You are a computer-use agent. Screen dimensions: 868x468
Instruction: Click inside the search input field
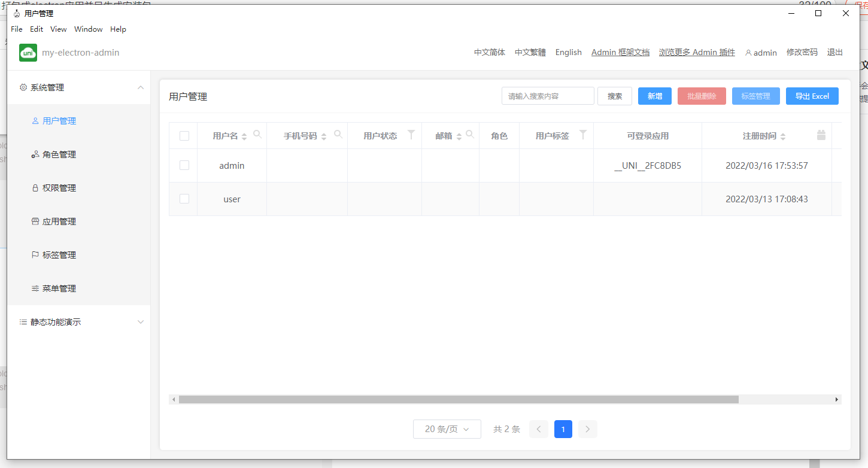click(547, 95)
